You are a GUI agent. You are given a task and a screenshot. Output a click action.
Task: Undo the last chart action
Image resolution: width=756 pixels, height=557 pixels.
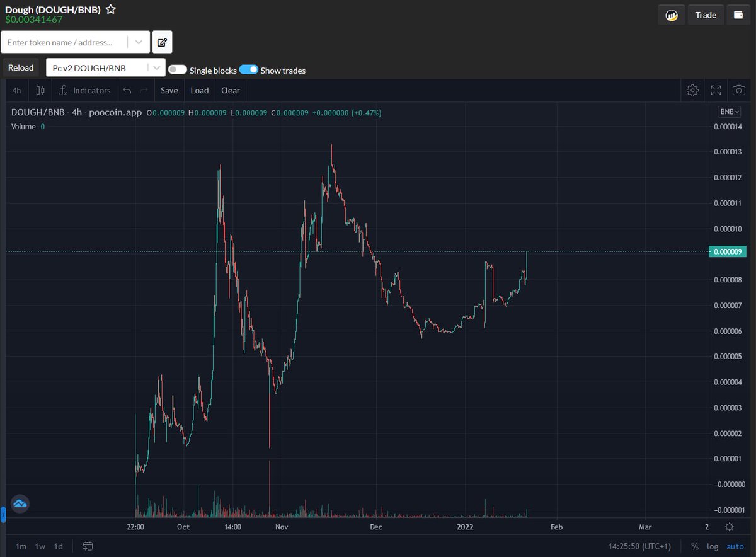[x=127, y=91]
